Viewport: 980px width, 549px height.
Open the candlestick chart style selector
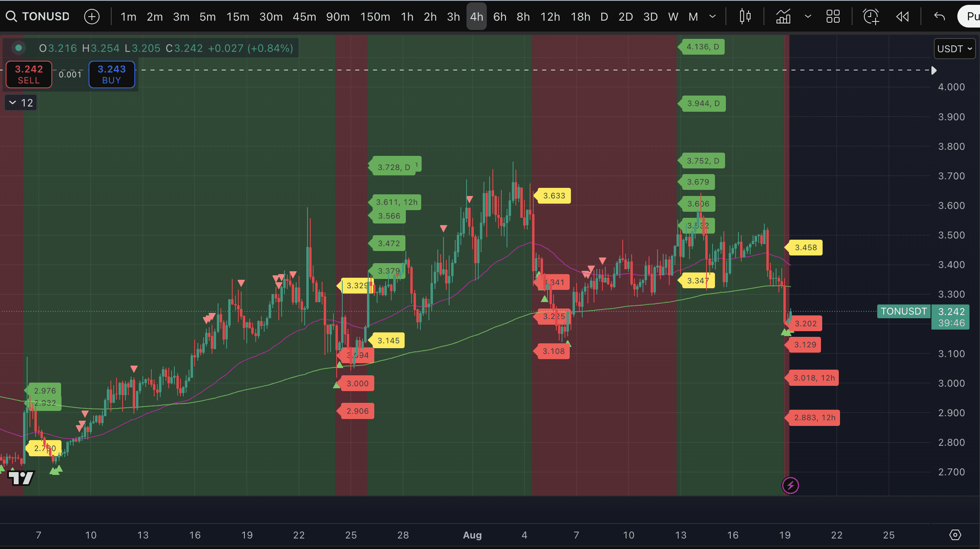745,17
